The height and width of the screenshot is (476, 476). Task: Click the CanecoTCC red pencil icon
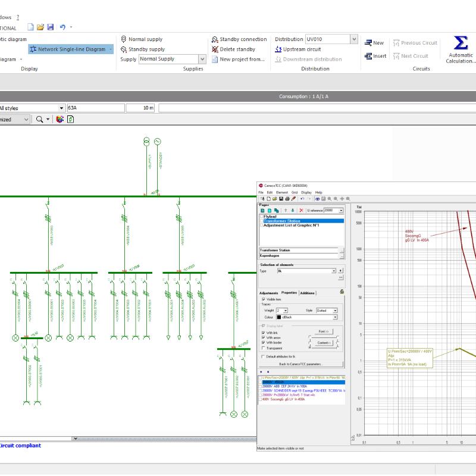293,199
